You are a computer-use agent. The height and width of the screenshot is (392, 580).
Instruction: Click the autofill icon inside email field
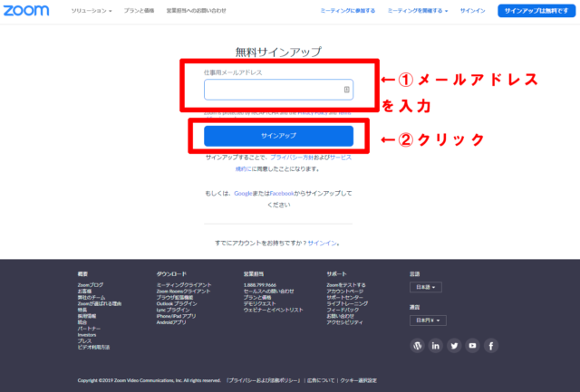coord(346,90)
